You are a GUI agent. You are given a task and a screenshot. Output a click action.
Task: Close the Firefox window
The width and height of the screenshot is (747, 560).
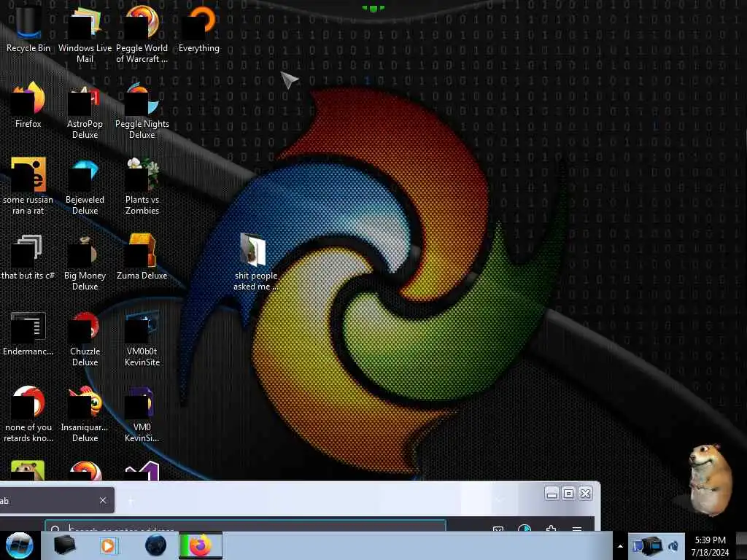pos(586,494)
